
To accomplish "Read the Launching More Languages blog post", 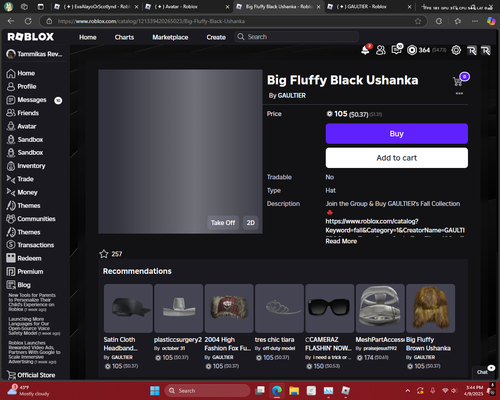I will pos(34,326).
